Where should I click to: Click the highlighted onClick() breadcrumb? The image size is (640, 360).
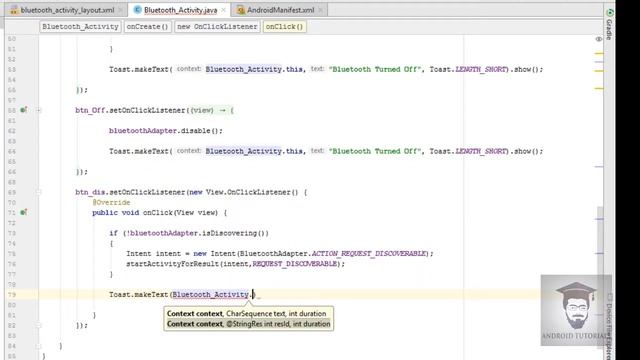click(x=284, y=27)
